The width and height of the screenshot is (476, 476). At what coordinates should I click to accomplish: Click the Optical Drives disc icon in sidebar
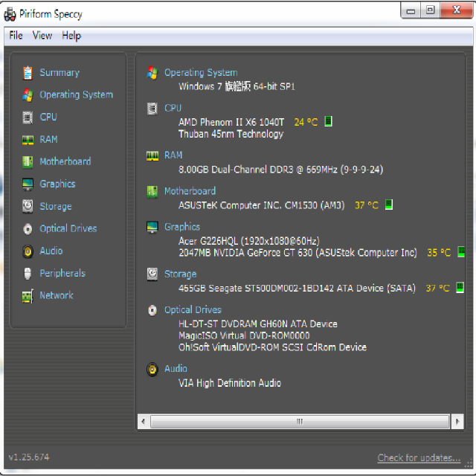tap(28, 229)
